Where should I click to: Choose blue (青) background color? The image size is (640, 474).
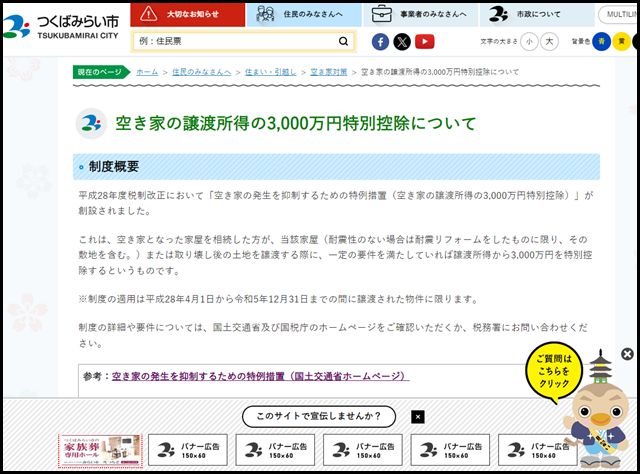(601, 42)
